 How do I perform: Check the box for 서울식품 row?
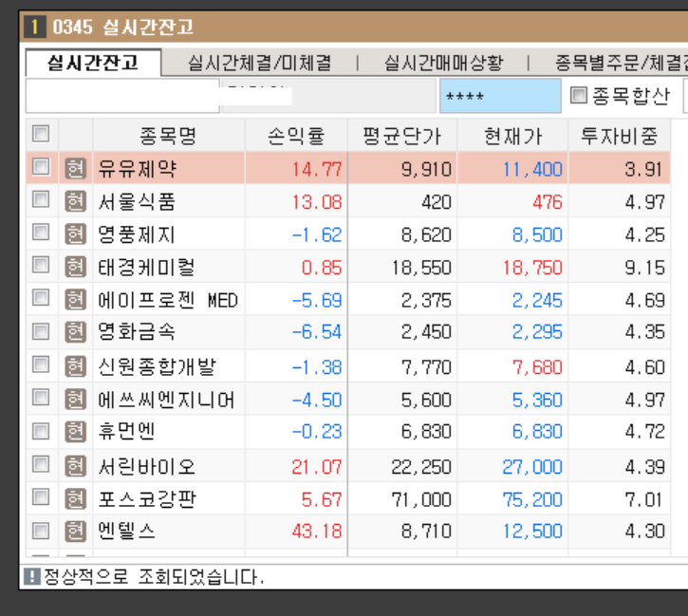(x=41, y=199)
